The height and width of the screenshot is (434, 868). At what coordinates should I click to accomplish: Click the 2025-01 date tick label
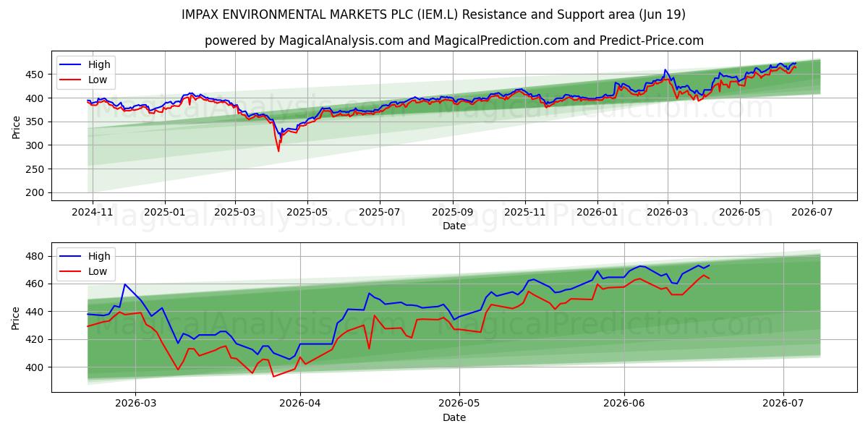point(165,213)
